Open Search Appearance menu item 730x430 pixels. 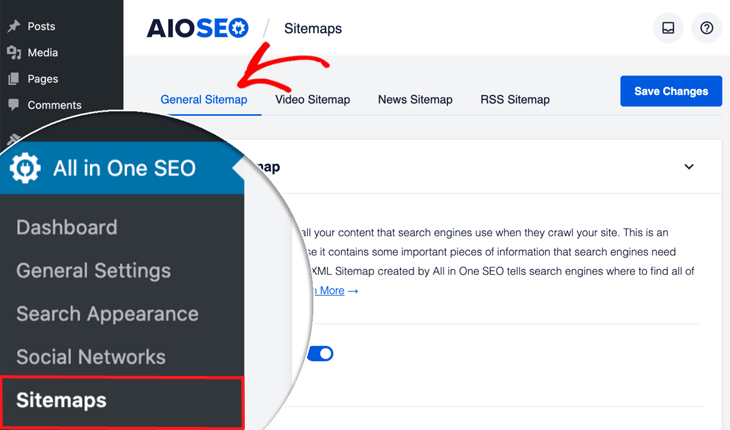[107, 313]
